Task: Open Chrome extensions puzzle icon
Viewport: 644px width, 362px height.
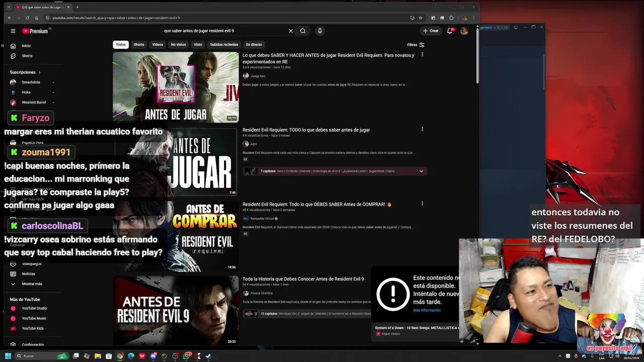Action: point(451,18)
